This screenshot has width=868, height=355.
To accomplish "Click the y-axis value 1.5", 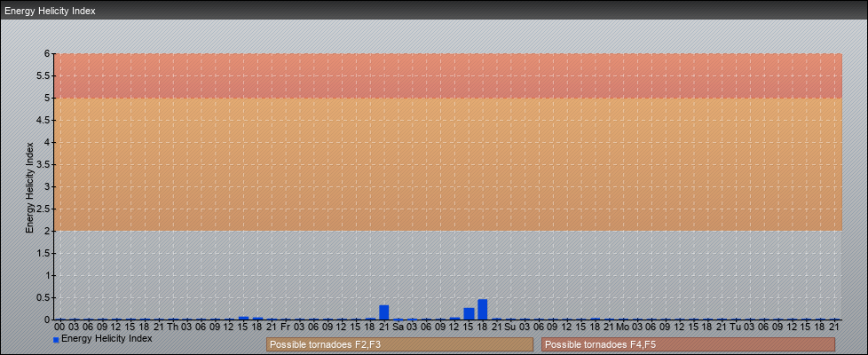I will (43, 253).
